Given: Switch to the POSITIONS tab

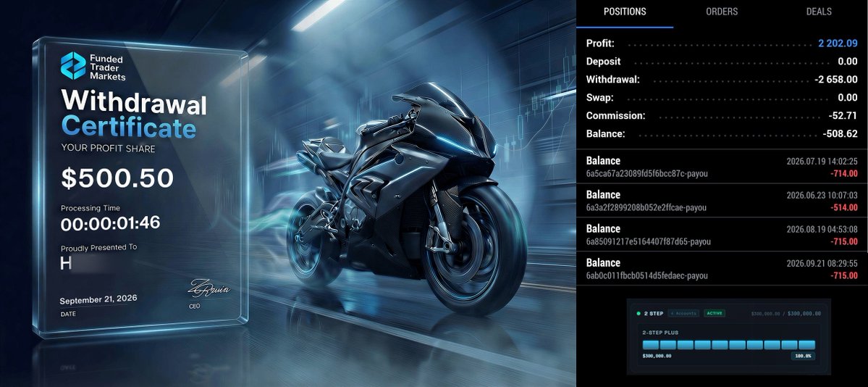Looking at the screenshot, I should pos(625,11).
